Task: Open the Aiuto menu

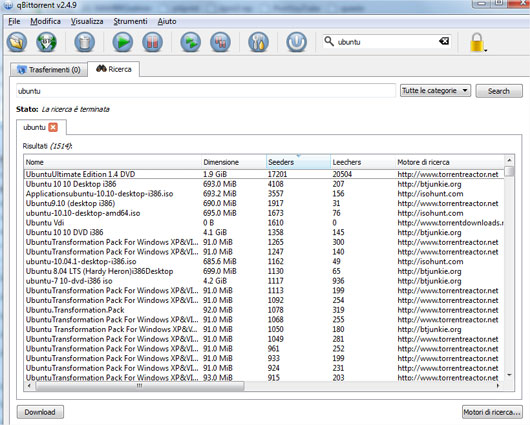Action: click(167, 21)
